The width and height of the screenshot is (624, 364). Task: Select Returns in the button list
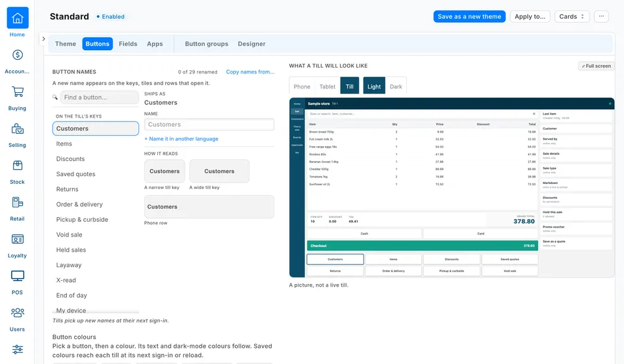click(x=96, y=189)
